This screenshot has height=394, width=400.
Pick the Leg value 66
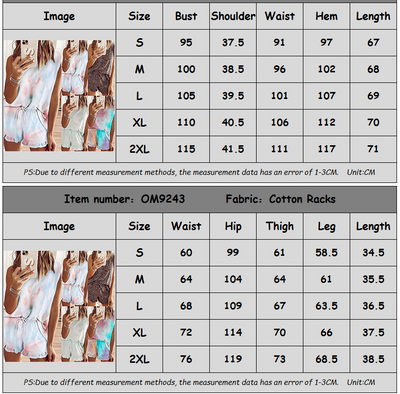326,332
